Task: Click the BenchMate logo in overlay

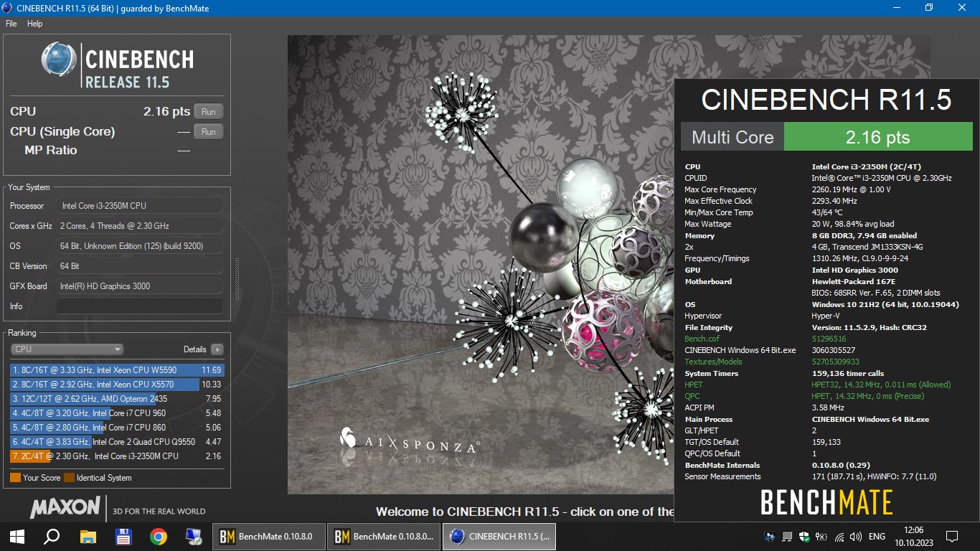Action: (x=826, y=503)
